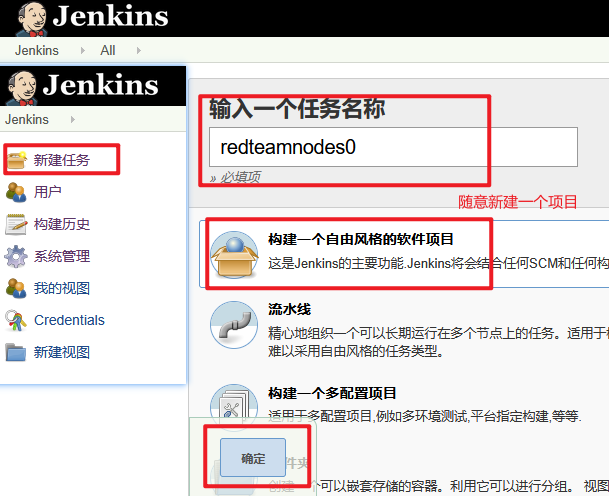Click the 新建视图 folder icon
609x496 pixels.
click(x=17, y=352)
